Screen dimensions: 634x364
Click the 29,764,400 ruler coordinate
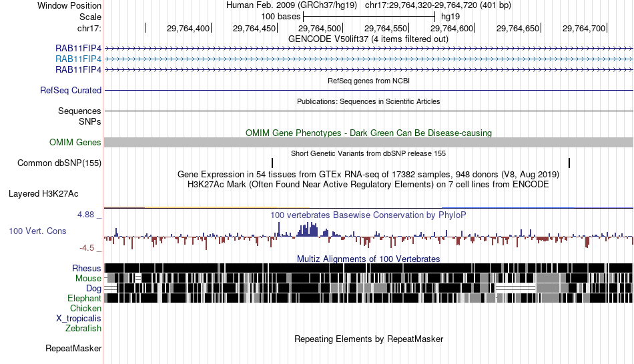pos(188,28)
